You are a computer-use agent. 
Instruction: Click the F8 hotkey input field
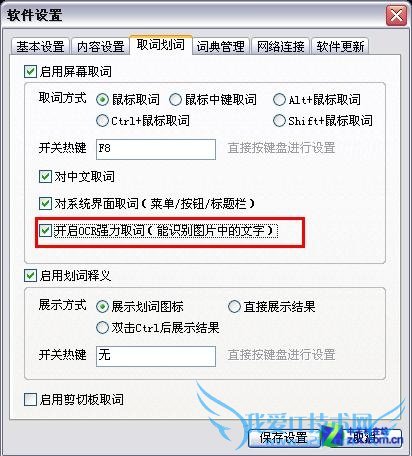156,149
